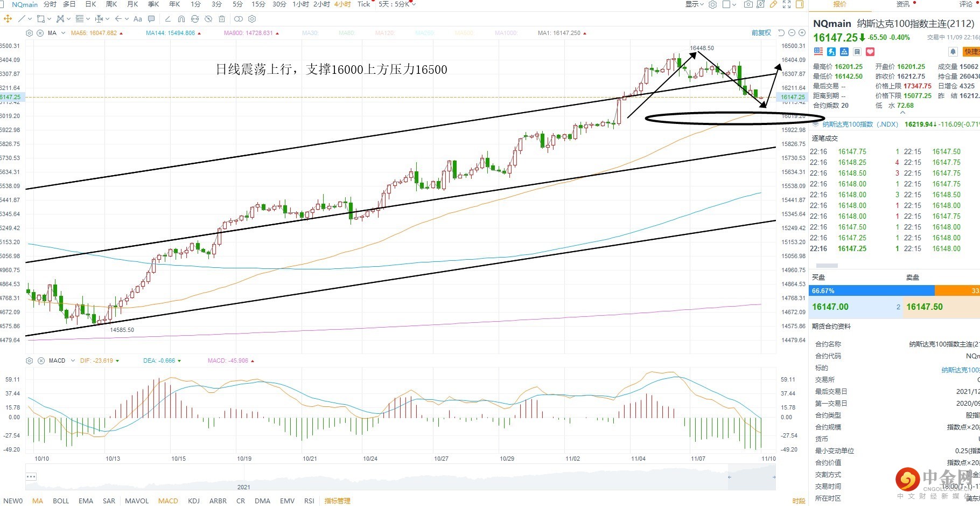Delete all drawings with trash icon
This screenshot has width=980, height=506.
pyautogui.click(x=222, y=19)
